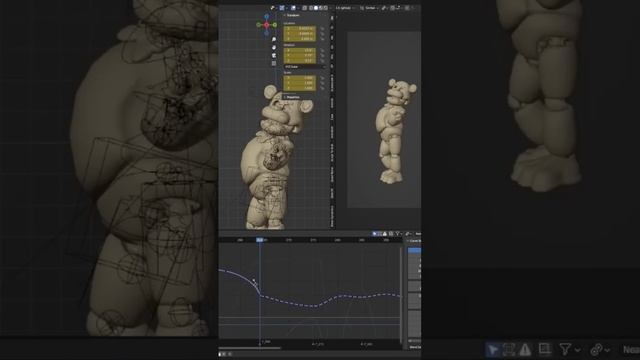Viewport: 640px width, 360px height.
Task: Toggle lock on Location Z
Action: point(322,39)
